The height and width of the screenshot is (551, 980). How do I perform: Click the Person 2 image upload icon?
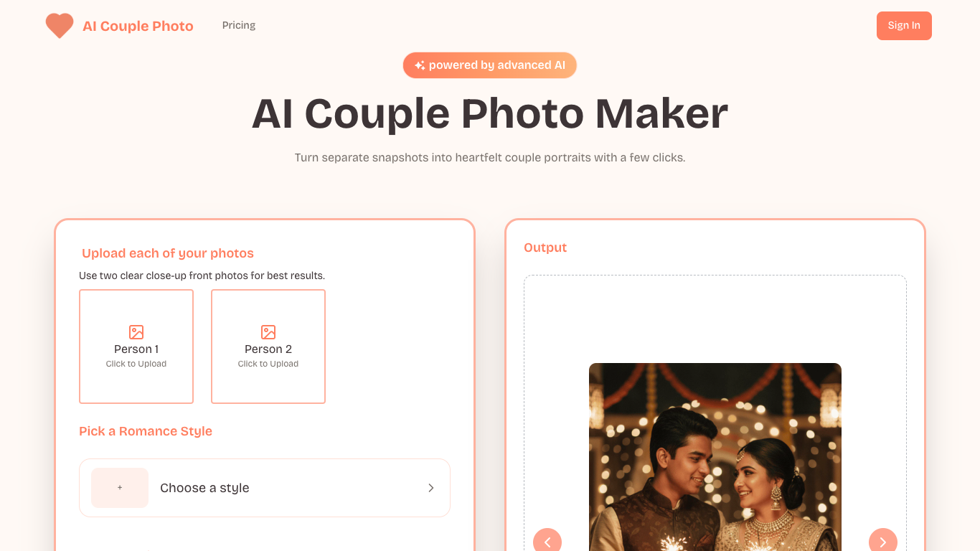[268, 332]
